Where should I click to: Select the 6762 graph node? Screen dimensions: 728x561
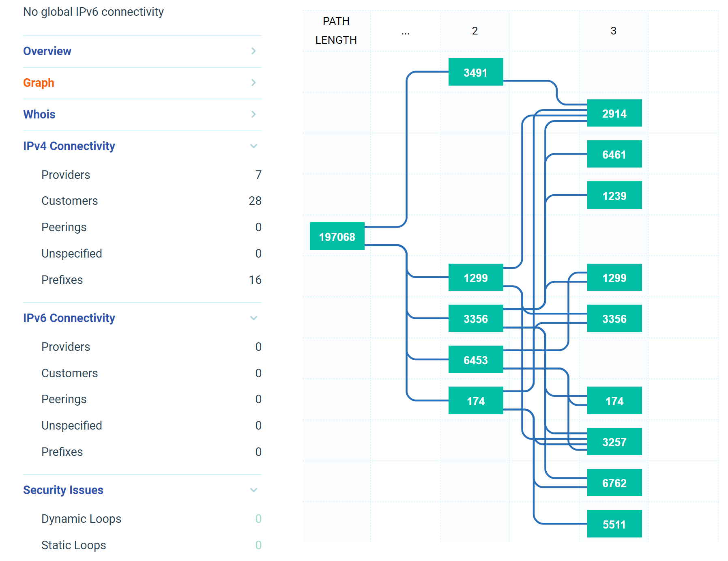(614, 483)
